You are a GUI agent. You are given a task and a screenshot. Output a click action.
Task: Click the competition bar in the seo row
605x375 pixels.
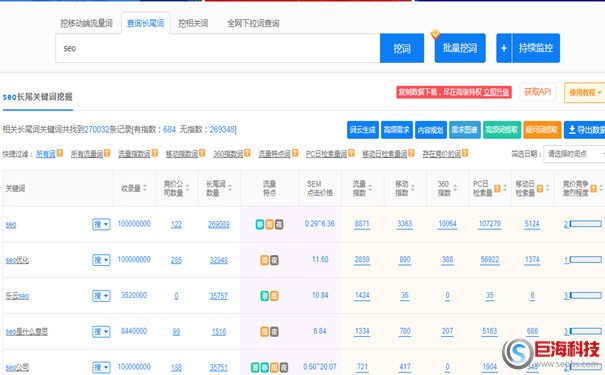click(586, 224)
